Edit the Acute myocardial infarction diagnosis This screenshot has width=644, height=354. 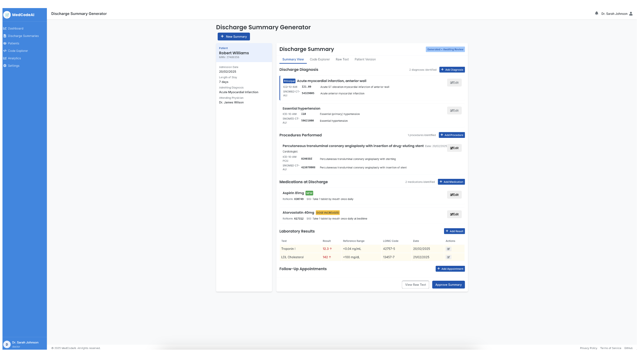coord(454,83)
